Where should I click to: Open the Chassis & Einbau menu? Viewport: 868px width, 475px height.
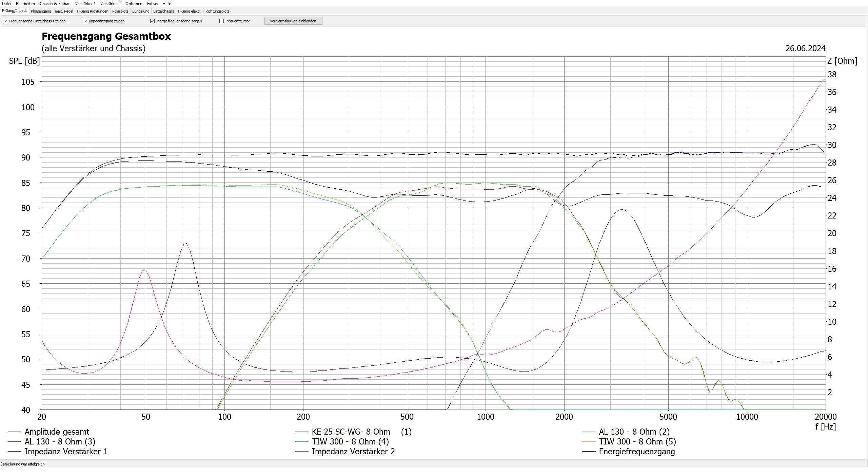[x=55, y=3]
